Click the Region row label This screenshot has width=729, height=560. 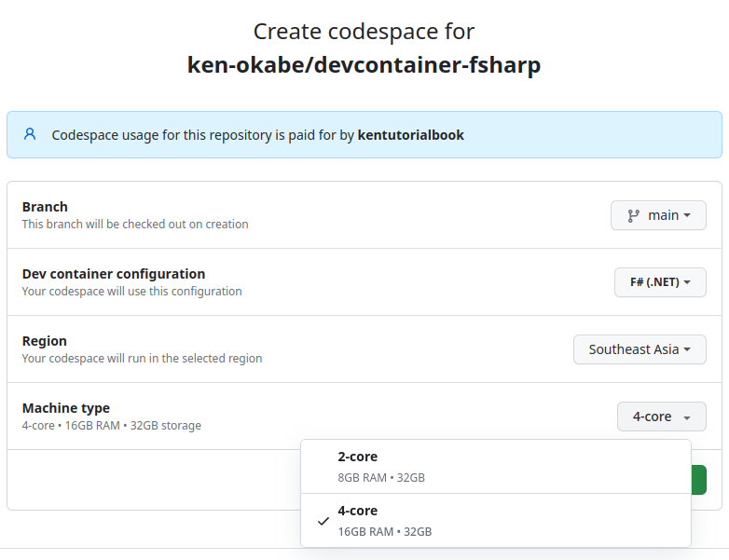(45, 341)
